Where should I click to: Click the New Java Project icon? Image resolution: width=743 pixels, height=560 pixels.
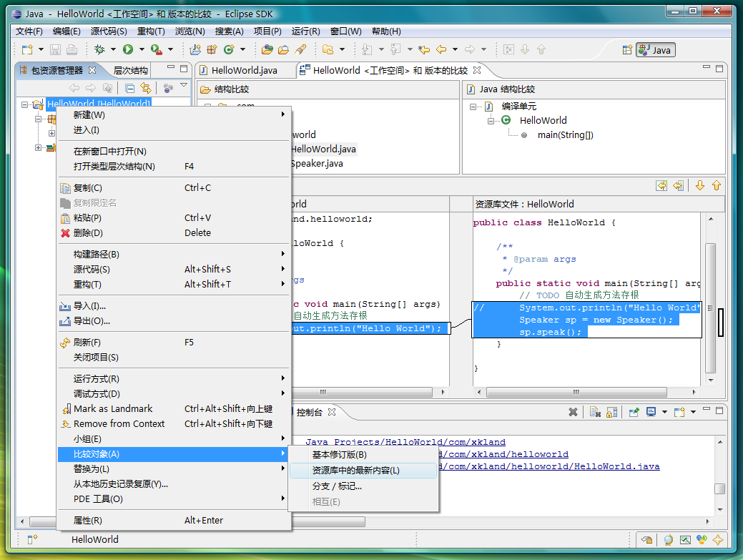tap(195, 49)
